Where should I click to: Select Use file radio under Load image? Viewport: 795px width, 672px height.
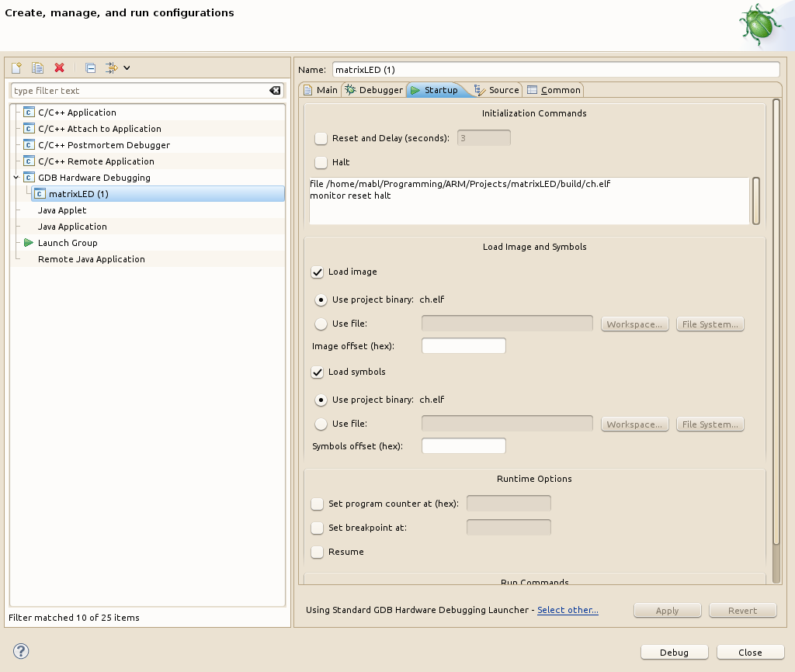pyautogui.click(x=321, y=324)
